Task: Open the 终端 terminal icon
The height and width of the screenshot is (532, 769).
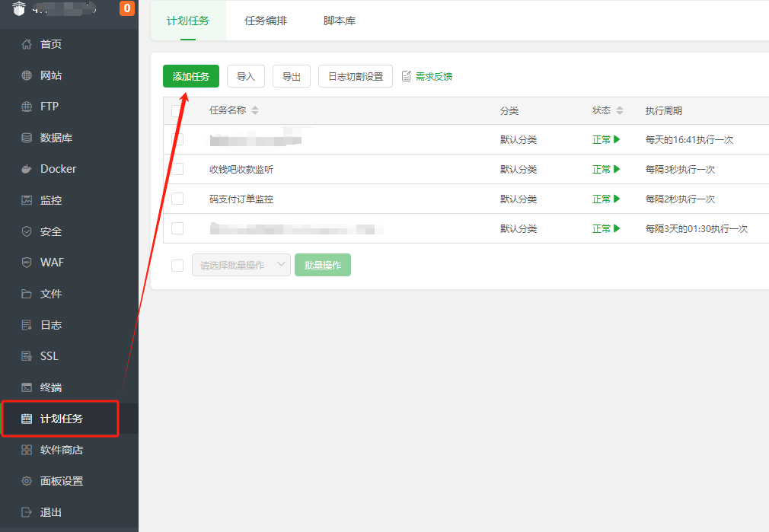Action: [x=27, y=387]
